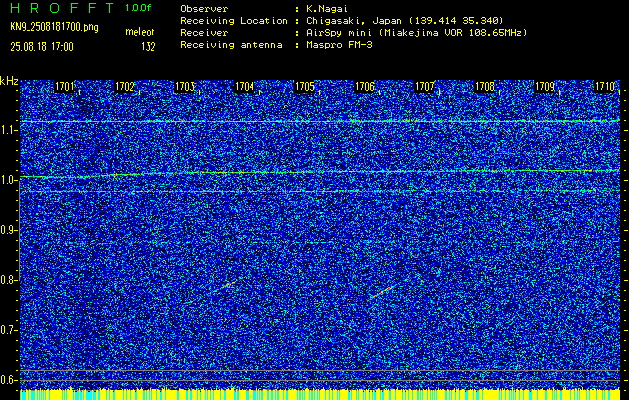The width and height of the screenshot is (629, 400).
Task: Click the 1.0 frequency axis label
Action: [x=6, y=180]
